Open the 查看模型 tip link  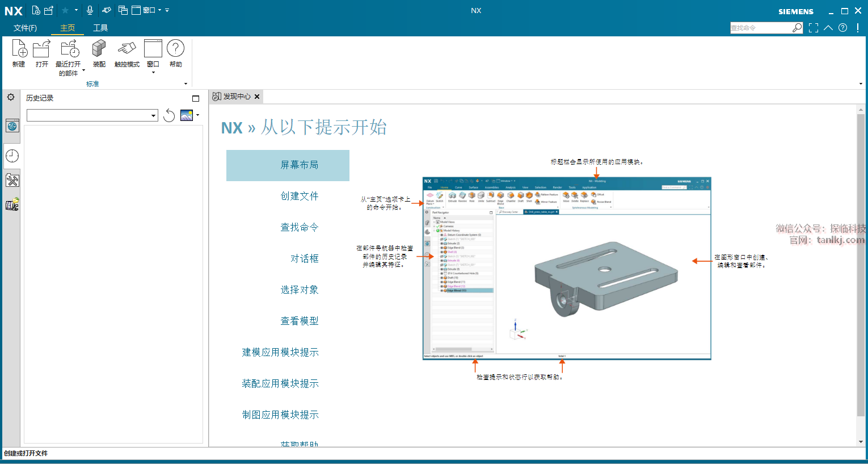(299, 321)
